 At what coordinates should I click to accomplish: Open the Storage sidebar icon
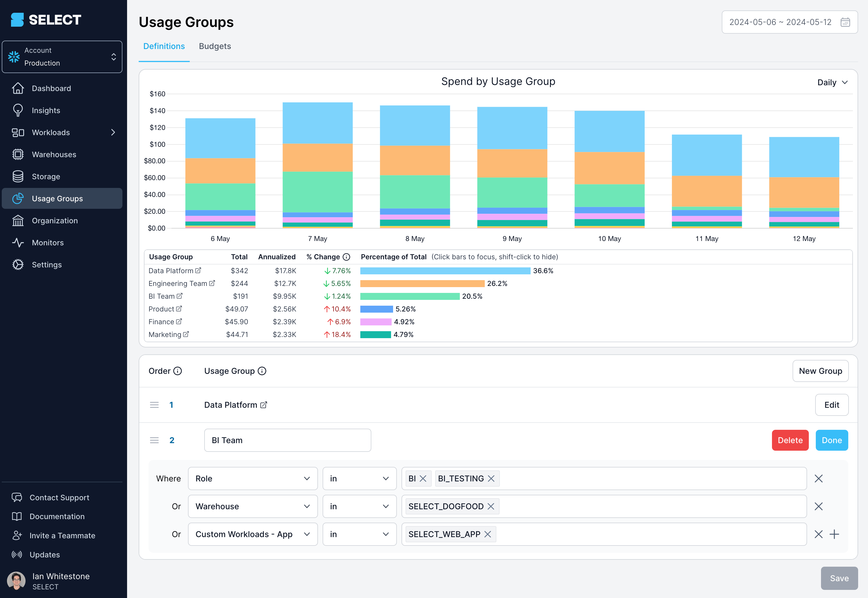pyautogui.click(x=18, y=176)
